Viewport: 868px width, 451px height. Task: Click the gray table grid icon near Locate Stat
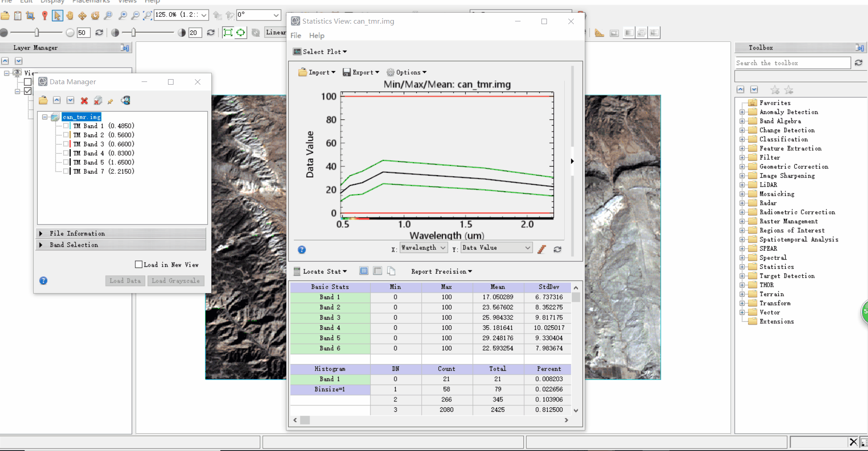coord(378,271)
